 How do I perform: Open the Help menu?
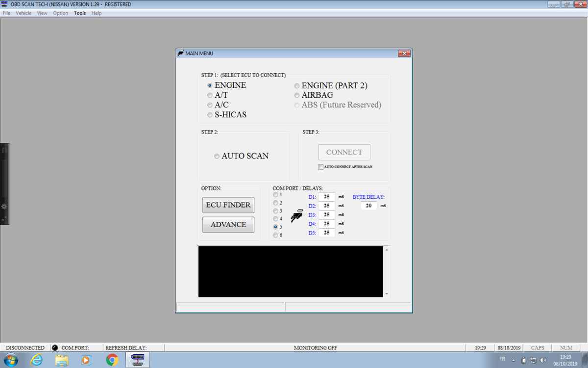click(97, 13)
